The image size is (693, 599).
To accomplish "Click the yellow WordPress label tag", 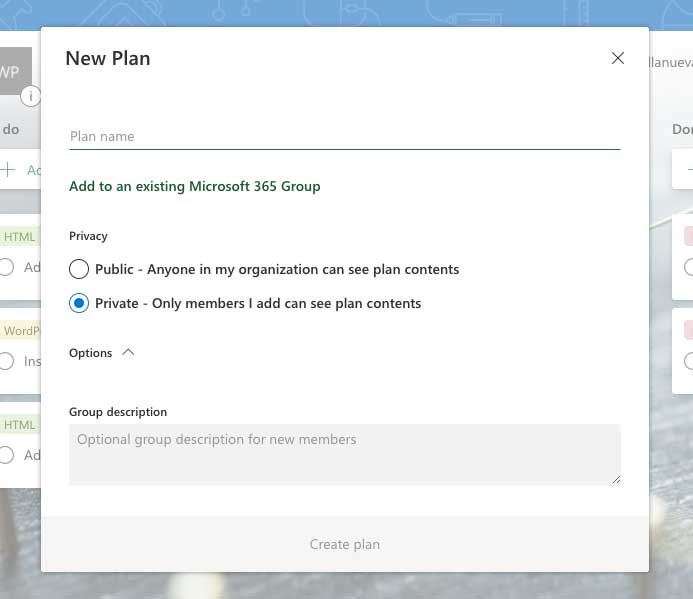I will tap(21, 331).
